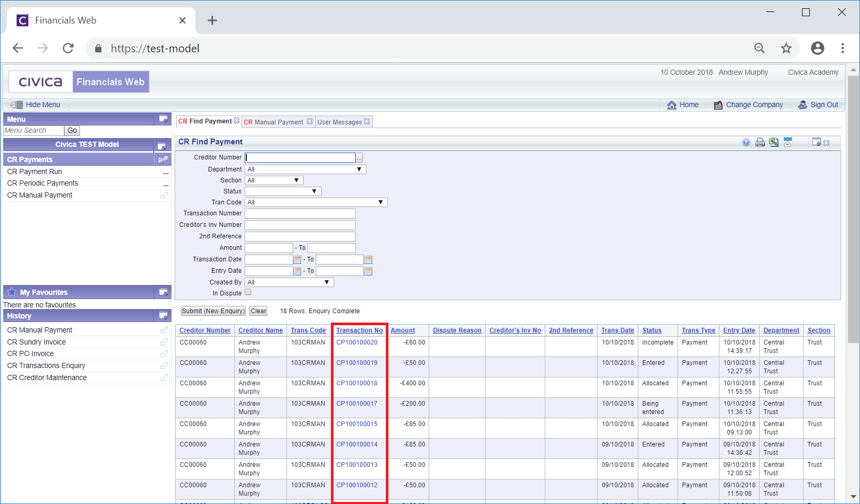Open the Created By dropdown
Screen dimensions: 860x504
(x=289, y=282)
